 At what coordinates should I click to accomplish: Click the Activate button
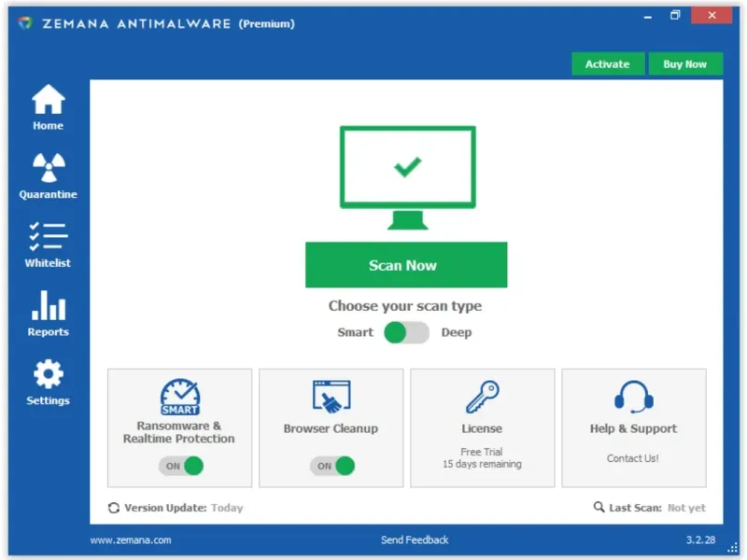[x=608, y=63]
